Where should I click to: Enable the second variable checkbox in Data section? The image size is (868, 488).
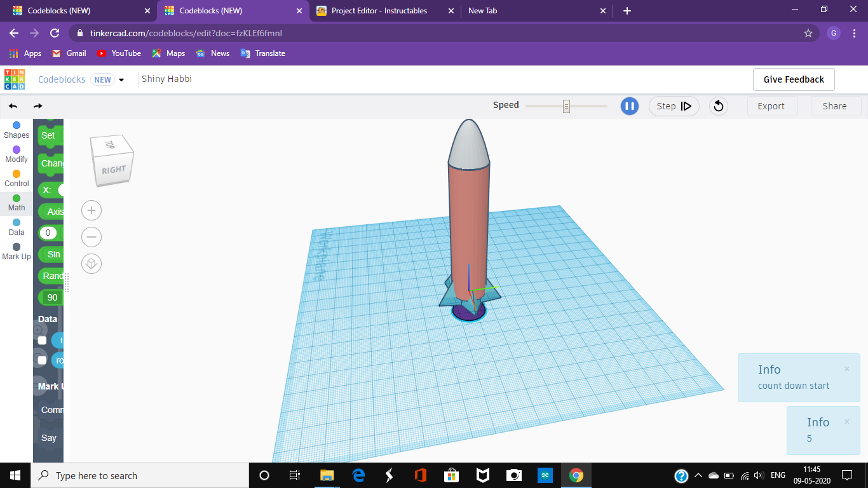click(42, 360)
